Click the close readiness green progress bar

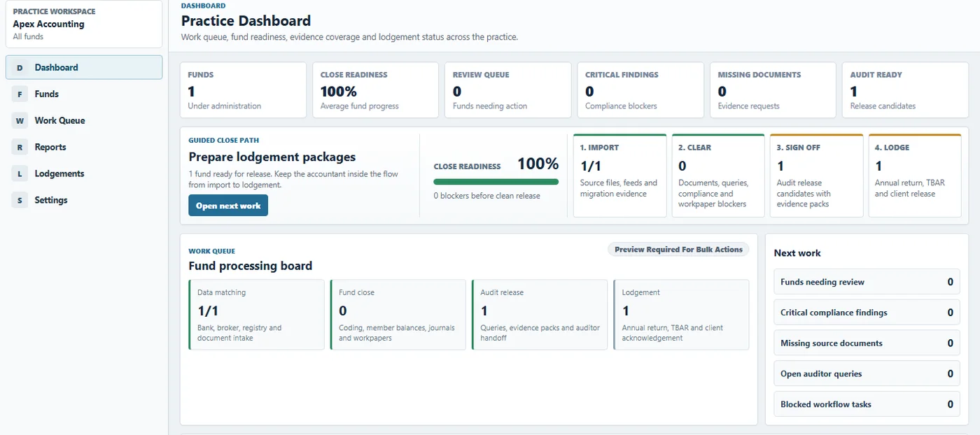point(496,182)
